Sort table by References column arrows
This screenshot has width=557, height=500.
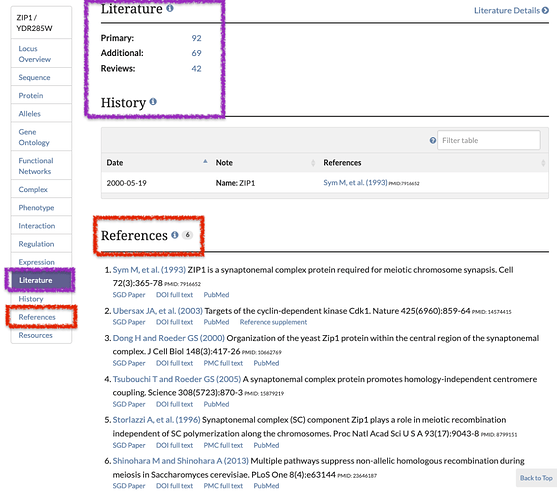click(543, 163)
